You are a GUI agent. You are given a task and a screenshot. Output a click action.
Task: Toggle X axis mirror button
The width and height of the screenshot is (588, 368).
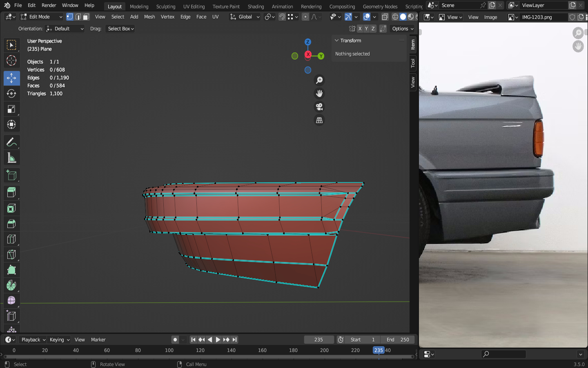pos(360,29)
